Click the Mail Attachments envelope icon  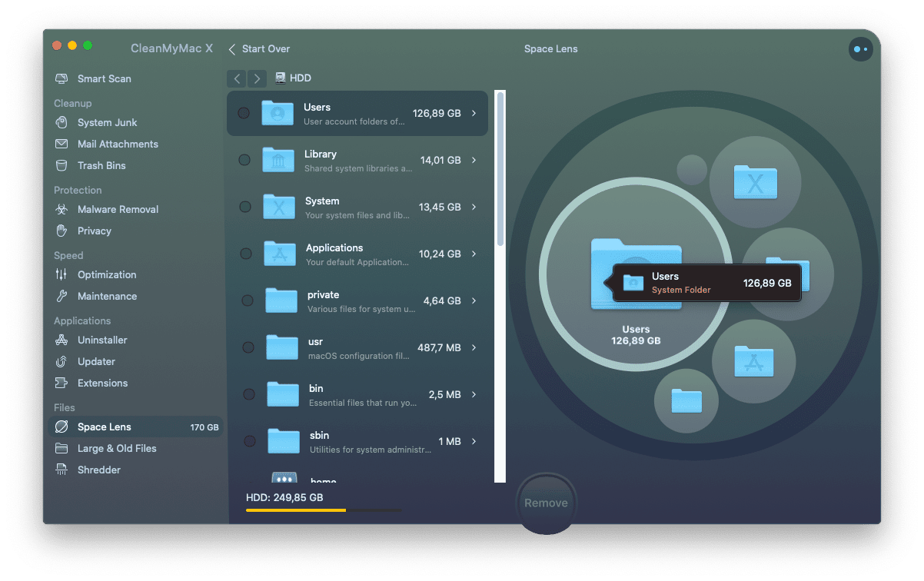[61, 144]
